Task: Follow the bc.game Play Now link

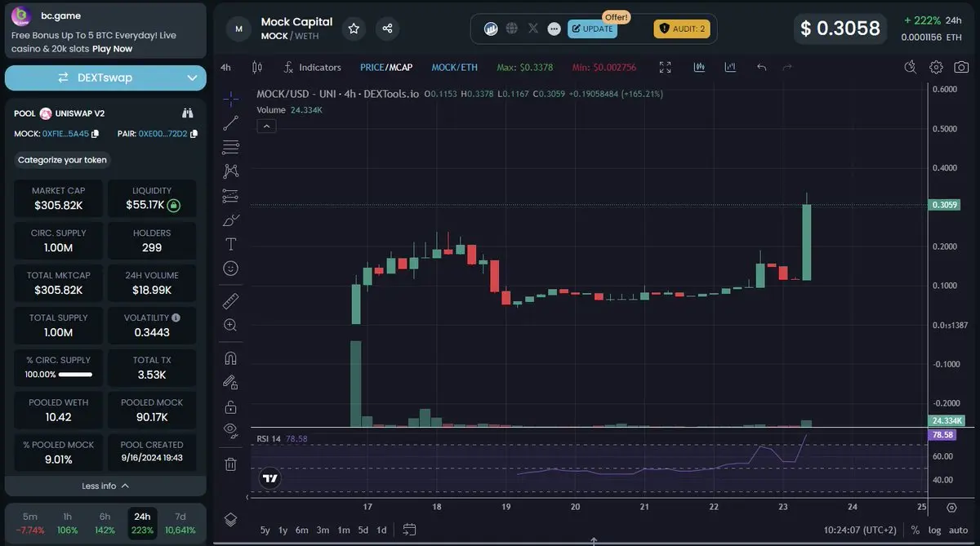Action: (112, 48)
